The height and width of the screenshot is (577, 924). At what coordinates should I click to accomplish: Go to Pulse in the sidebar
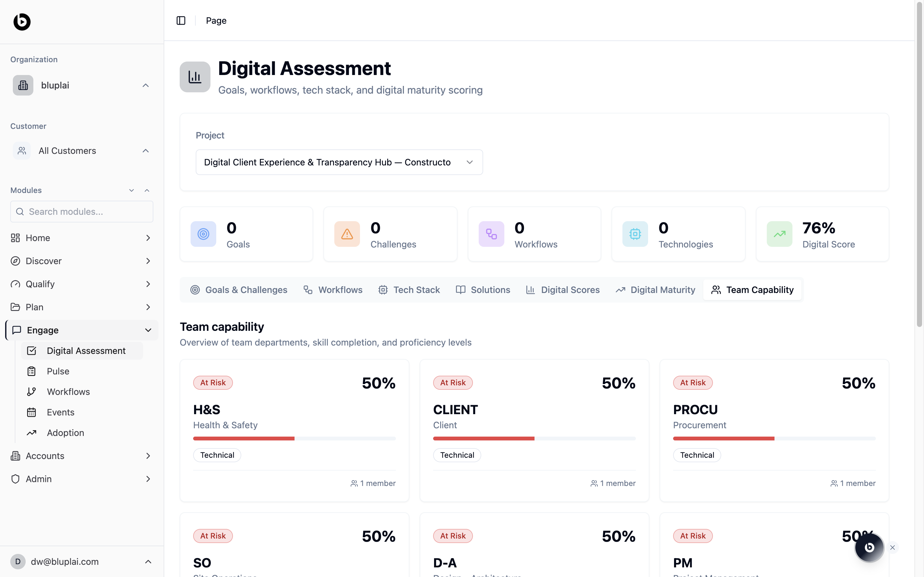(58, 371)
